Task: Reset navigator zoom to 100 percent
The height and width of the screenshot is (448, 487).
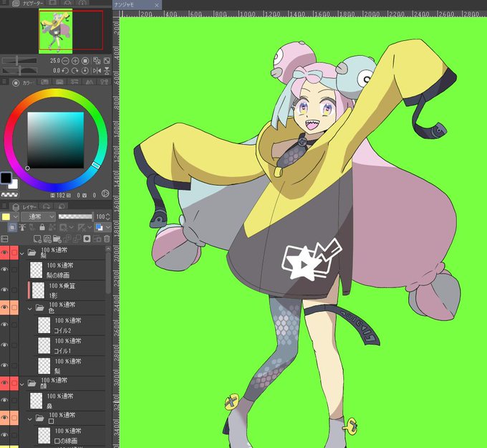Action: tap(85, 61)
